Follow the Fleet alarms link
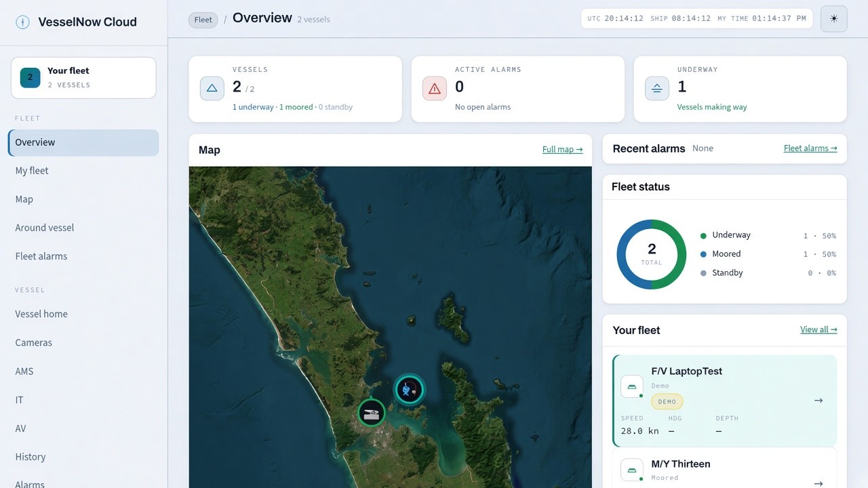This screenshot has width=868, height=488. [810, 148]
